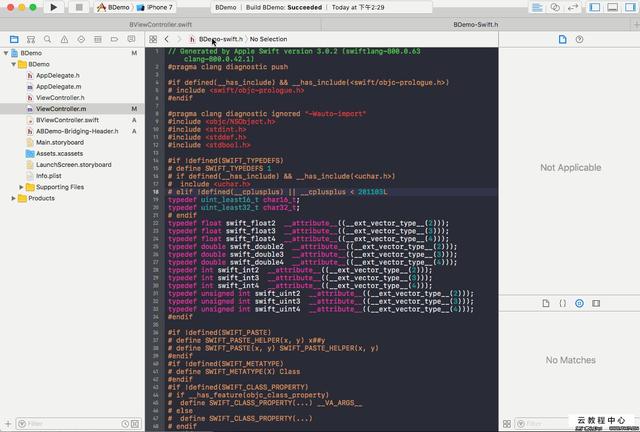Screen dimensions: 640x432
Task: Go forward in editor history
Action: tap(179, 39)
